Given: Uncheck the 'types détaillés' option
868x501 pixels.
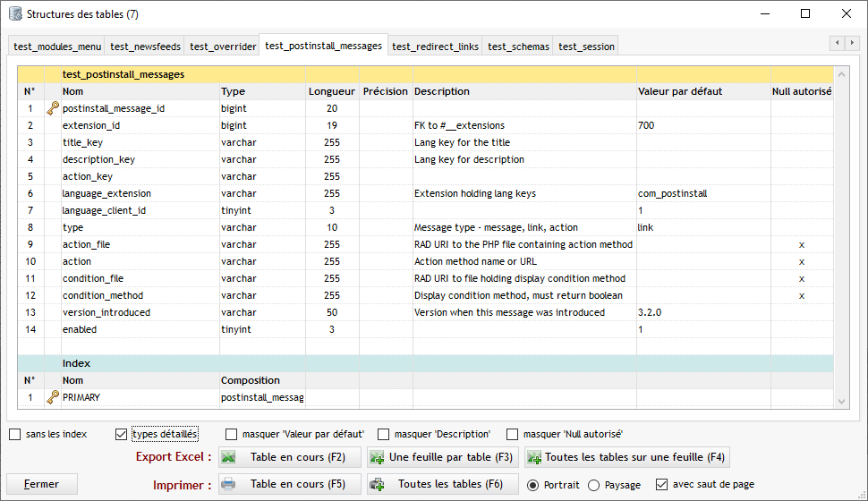Looking at the screenshot, I should tap(122, 435).
